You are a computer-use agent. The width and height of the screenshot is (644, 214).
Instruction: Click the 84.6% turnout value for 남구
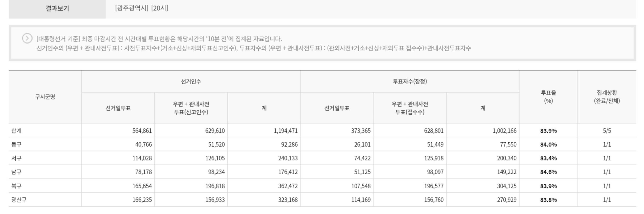click(x=548, y=172)
